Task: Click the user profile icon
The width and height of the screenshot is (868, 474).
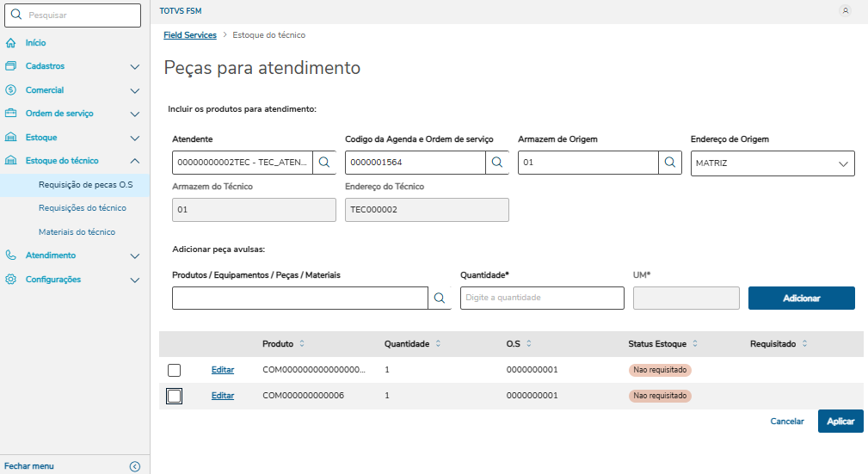Action: [846, 11]
